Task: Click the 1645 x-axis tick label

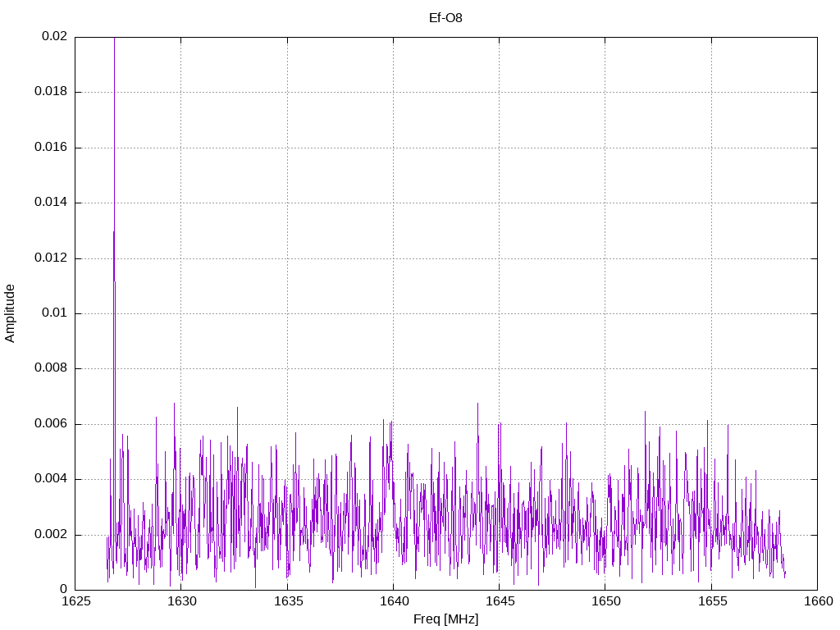Action: (499, 602)
